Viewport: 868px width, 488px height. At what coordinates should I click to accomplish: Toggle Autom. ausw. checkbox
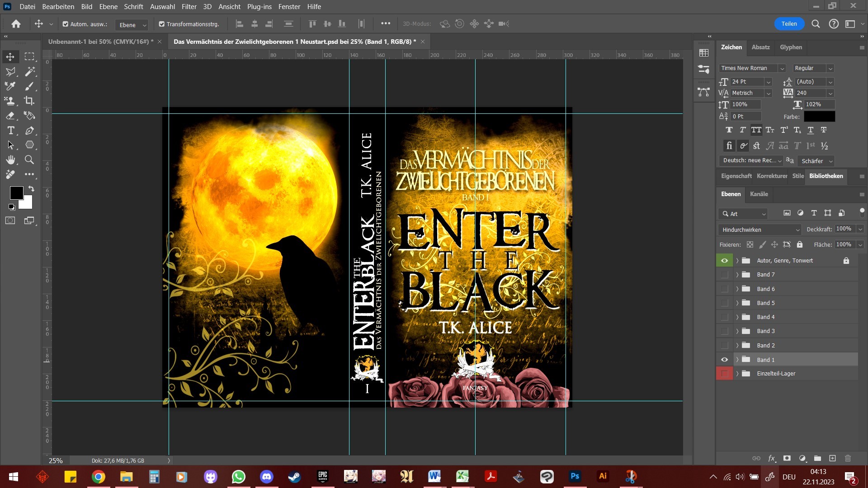66,24
